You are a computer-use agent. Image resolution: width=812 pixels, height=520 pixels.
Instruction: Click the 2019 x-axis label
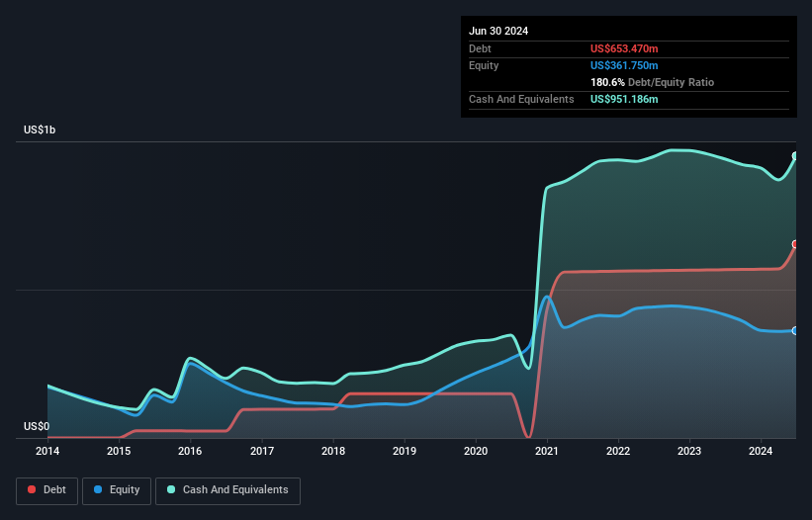405,451
